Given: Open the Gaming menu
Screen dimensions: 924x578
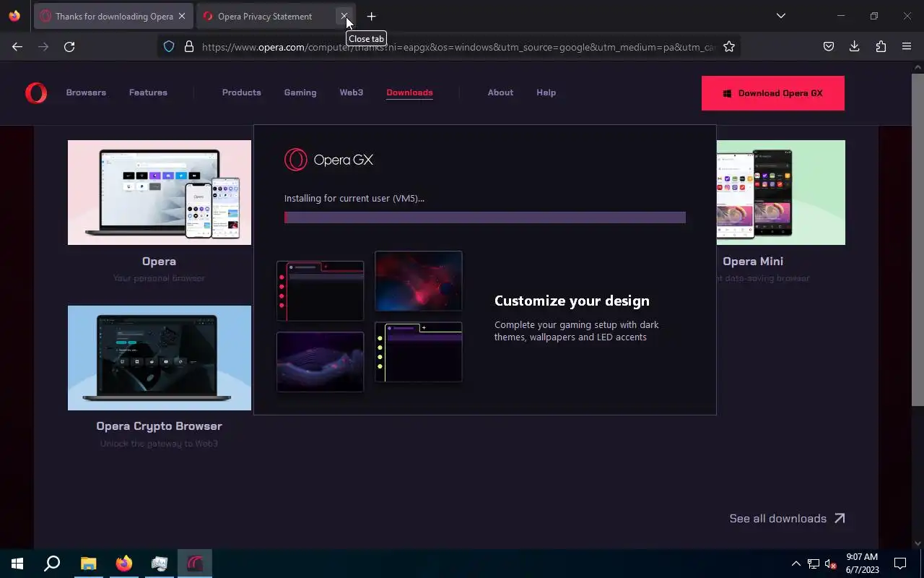Looking at the screenshot, I should pyautogui.click(x=300, y=92).
